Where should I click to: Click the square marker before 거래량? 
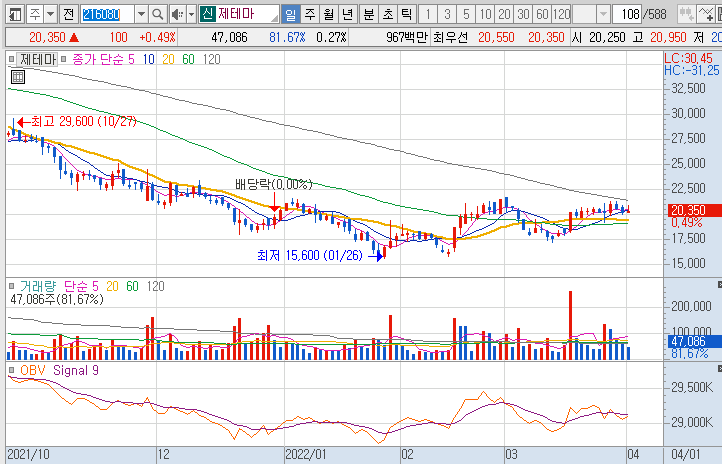[12, 286]
